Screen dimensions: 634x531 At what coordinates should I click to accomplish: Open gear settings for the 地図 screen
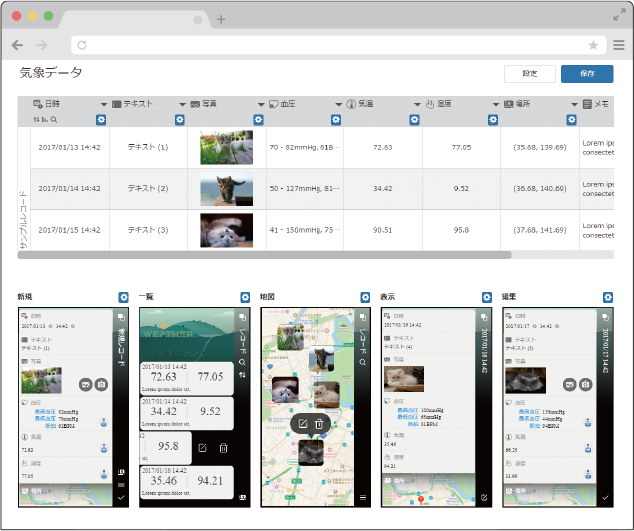coord(367,297)
